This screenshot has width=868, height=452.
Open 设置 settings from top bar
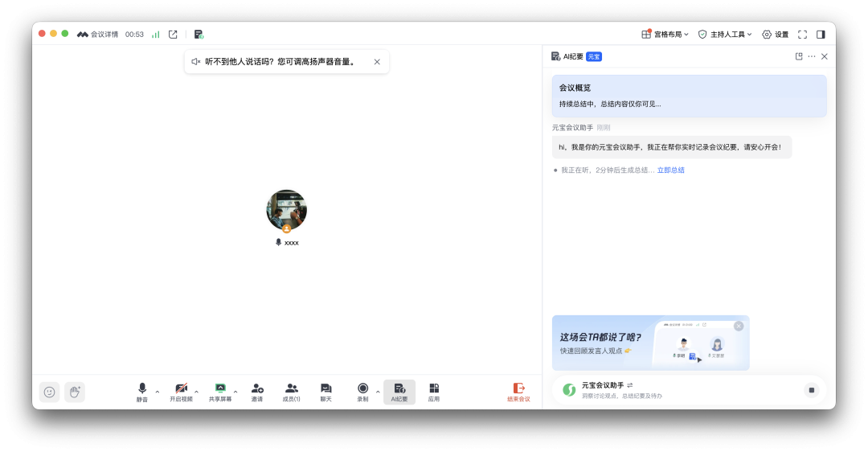tap(775, 35)
